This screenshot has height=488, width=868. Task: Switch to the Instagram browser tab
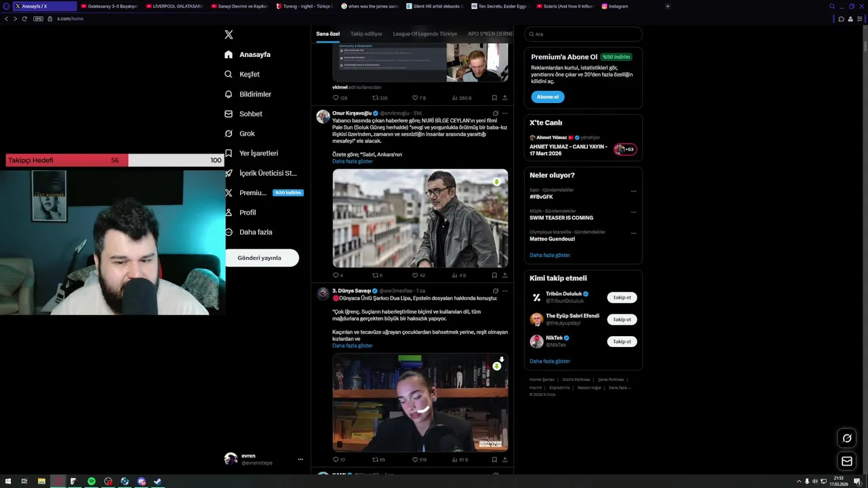point(614,6)
